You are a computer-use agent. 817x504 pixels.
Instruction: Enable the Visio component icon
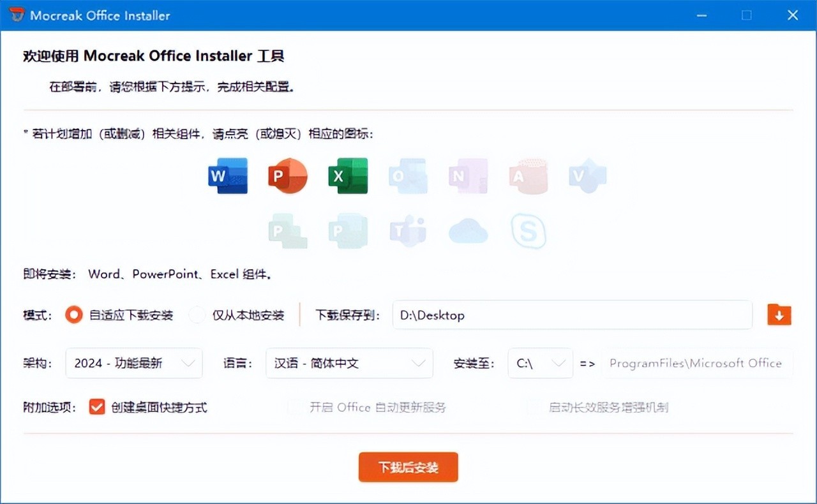pyautogui.click(x=588, y=175)
